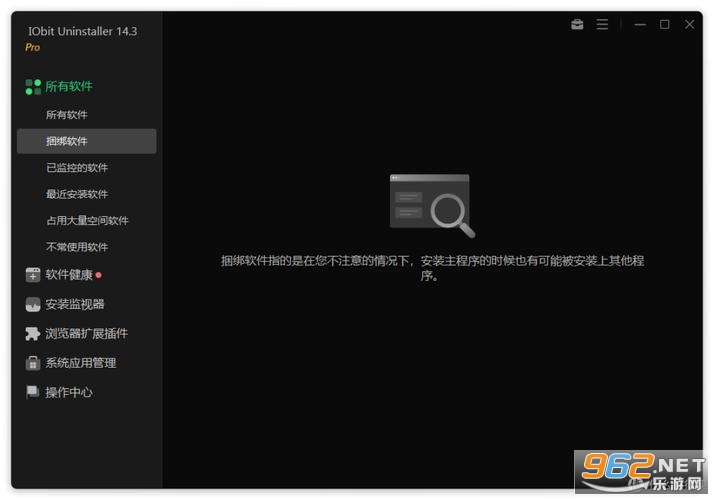Switch to 浏览器扩展插件
714x500 pixels.
(87, 333)
